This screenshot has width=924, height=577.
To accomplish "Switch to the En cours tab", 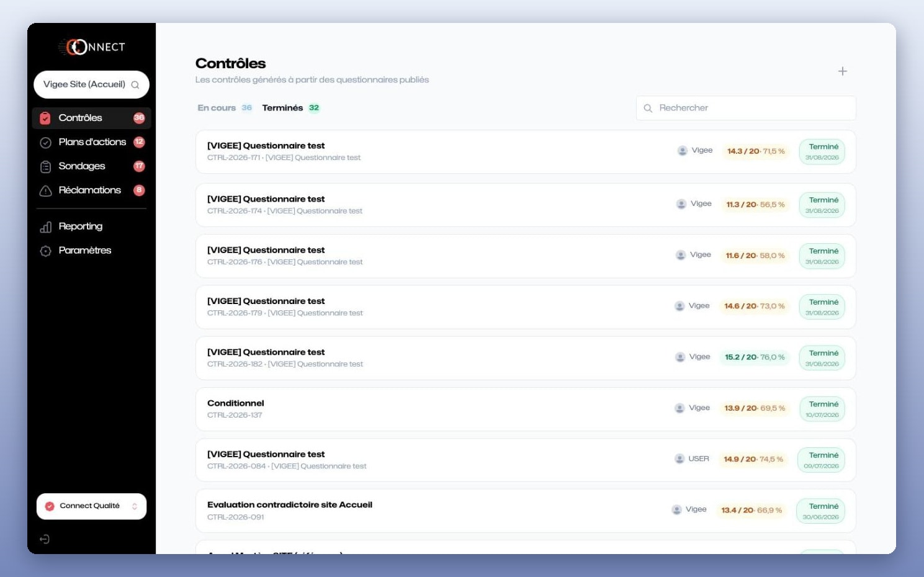I will point(225,108).
